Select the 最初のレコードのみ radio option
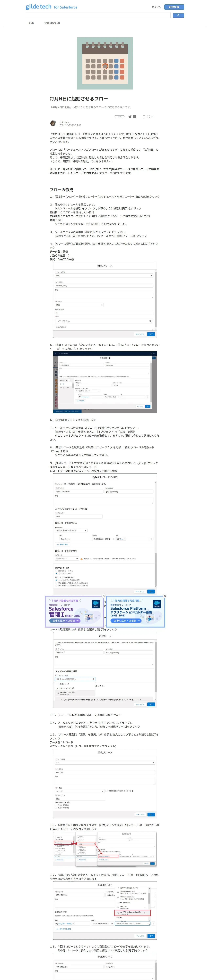 coord(56,571)
